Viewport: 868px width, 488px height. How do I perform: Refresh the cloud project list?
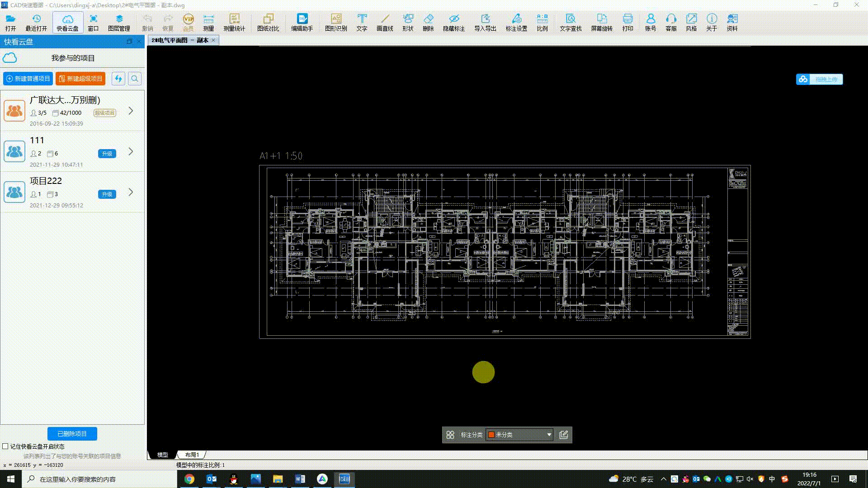pos(118,79)
